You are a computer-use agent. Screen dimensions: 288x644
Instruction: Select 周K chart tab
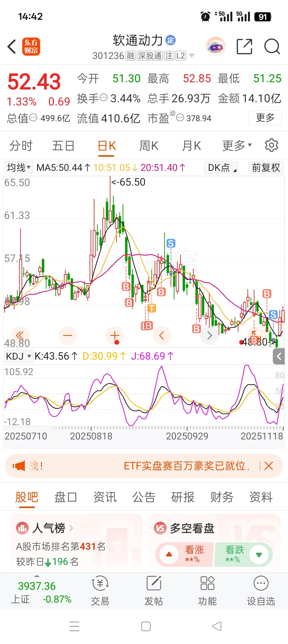coord(149,146)
